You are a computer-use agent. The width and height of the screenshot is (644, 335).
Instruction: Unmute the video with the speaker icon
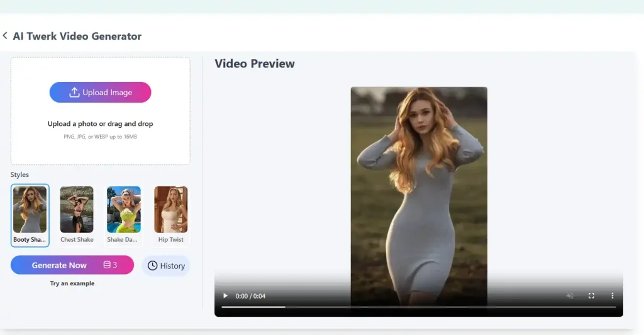570,295
